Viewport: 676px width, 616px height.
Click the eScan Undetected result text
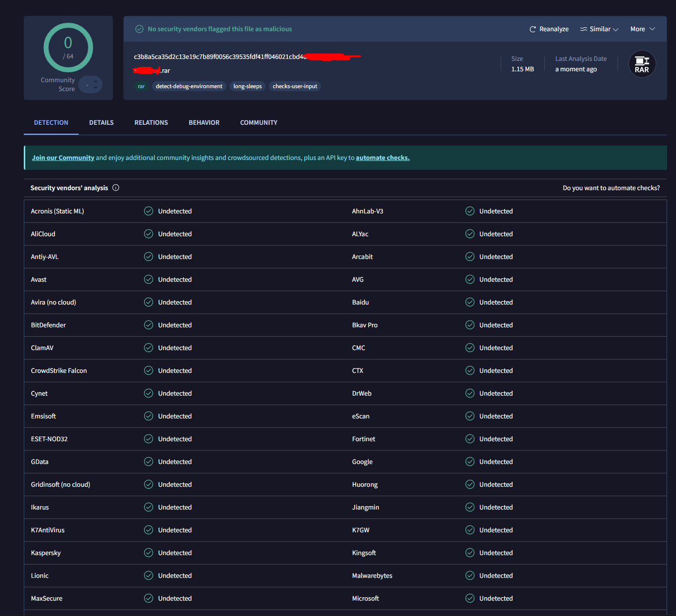click(496, 416)
